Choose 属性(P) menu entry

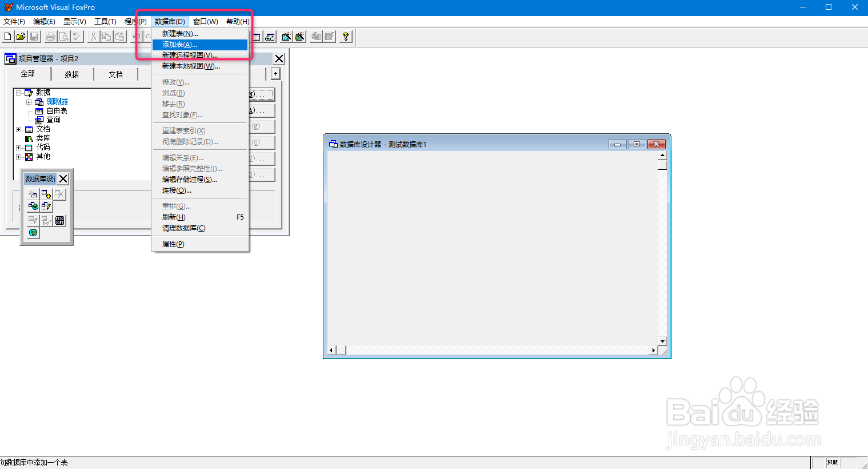click(x=200, y=244)
